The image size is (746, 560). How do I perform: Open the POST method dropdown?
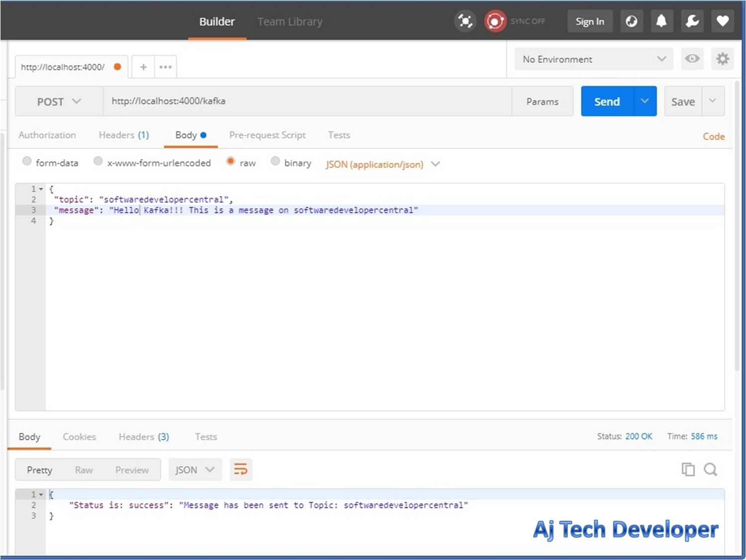(x=58, y=101)
